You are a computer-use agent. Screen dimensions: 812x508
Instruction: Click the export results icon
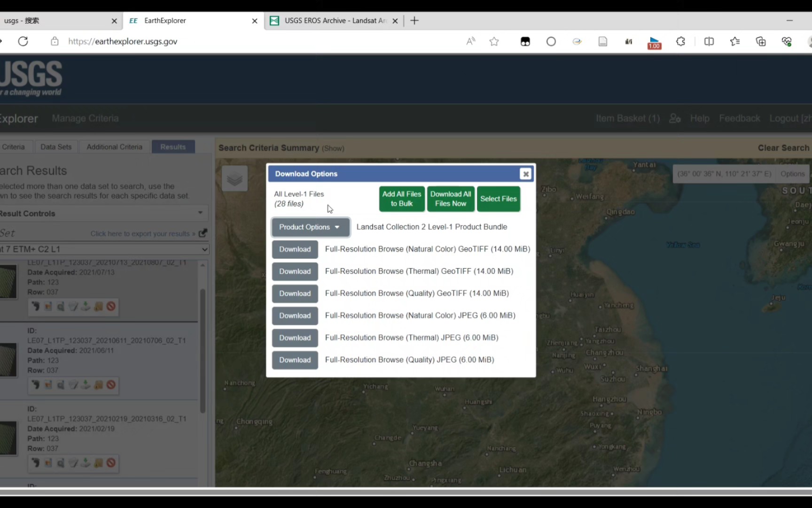coord(203,233)
